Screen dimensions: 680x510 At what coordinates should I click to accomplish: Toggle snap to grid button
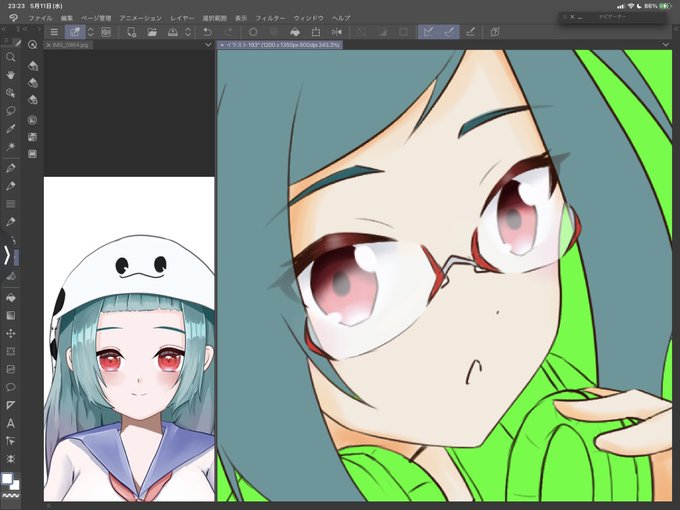471,32
